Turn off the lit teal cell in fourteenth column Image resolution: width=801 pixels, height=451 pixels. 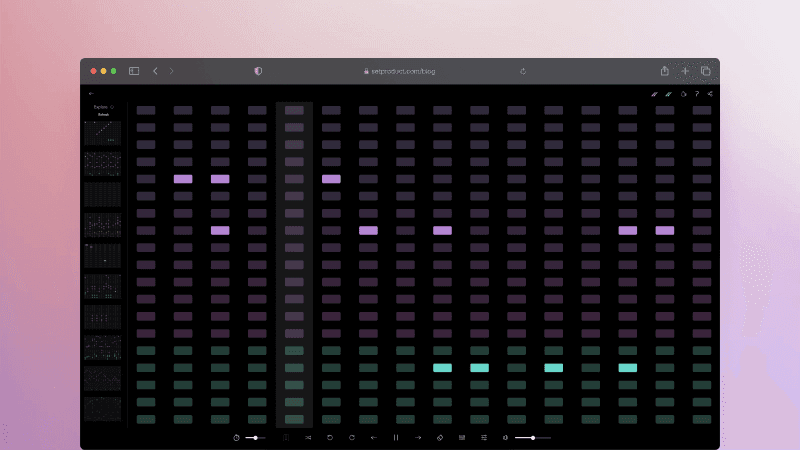[x=628, y=368]
